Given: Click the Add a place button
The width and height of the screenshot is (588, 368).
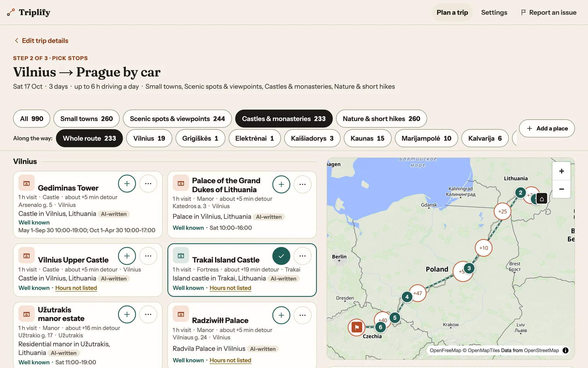Looking at the screenshot, I should click(547, 128).
